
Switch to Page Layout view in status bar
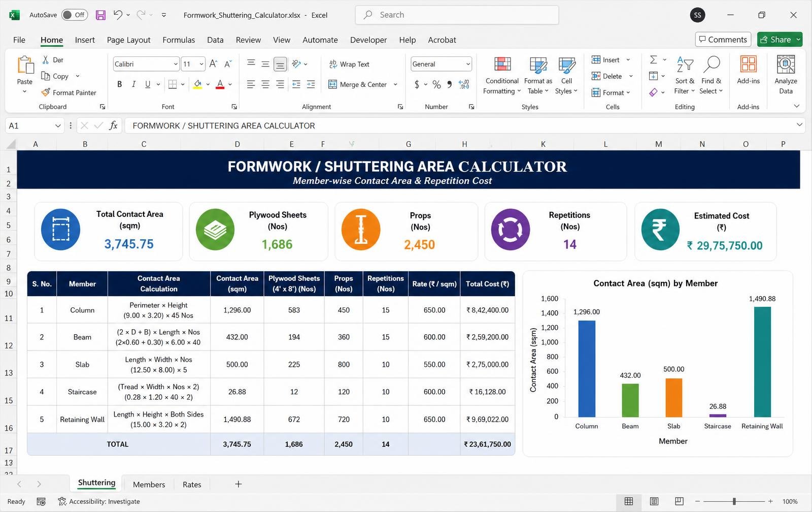tap(654, 501)
